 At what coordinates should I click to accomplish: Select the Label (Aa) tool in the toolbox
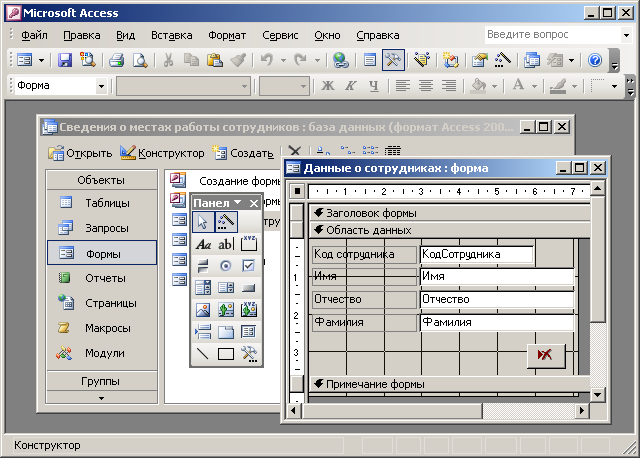(203, 244)
